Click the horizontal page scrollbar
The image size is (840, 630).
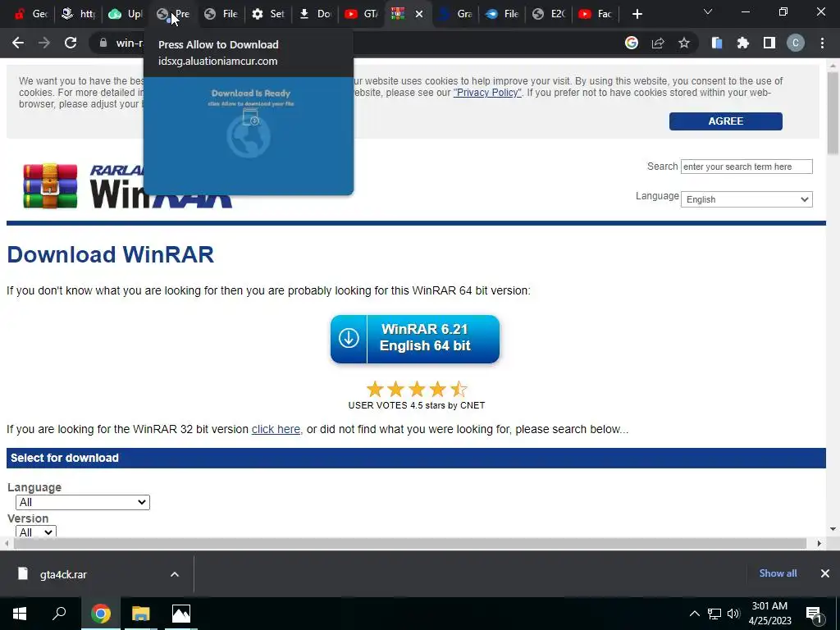coord(410,543)
